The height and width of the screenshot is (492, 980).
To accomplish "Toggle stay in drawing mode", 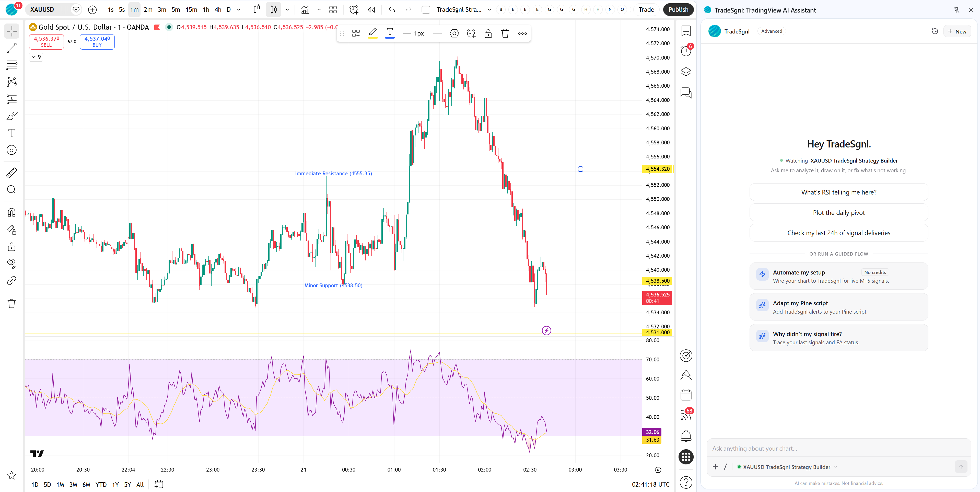I will pos(11,230).
